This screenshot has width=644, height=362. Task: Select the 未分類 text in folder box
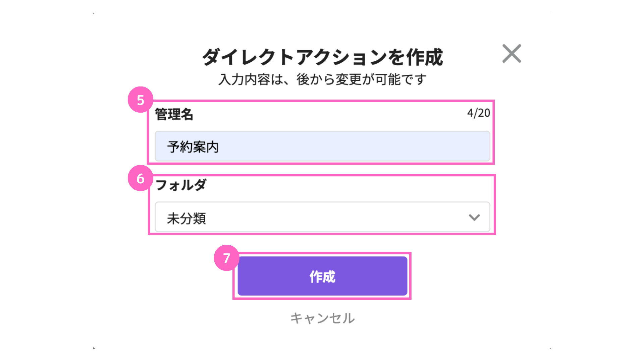click(x=186, y=219)
